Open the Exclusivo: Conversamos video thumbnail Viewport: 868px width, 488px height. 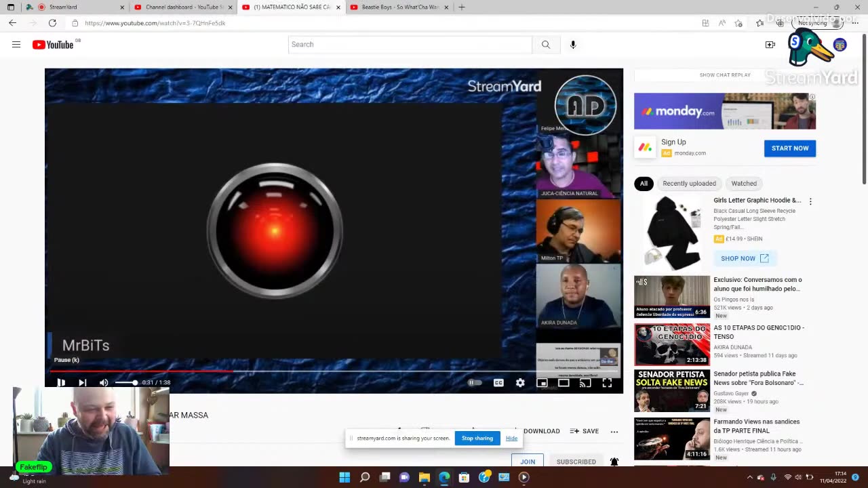(x=672, y=297)
